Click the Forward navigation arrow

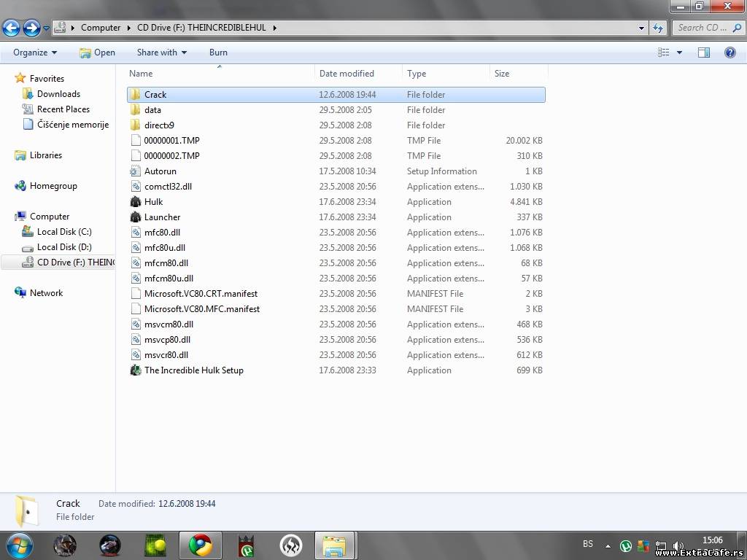31,28
